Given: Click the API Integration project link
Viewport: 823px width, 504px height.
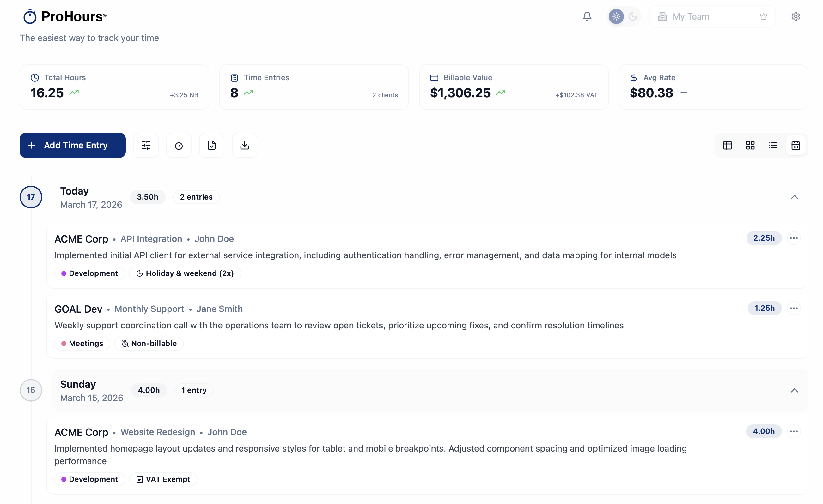Looking at the screenshot, I should 151,239.
